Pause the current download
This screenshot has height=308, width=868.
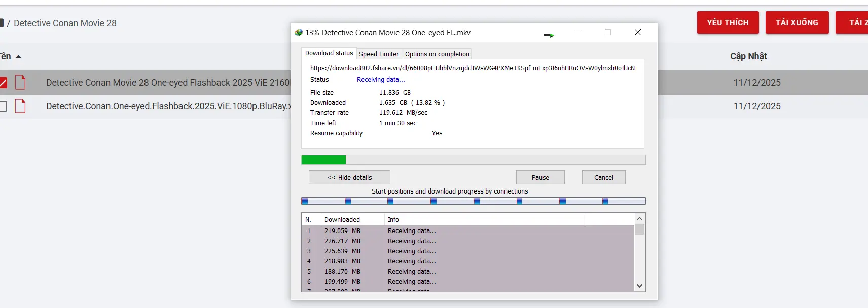tap(540, 177)
